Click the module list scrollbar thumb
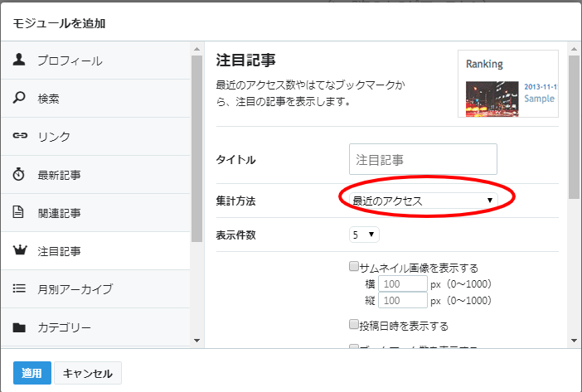The image size is (582, 392). [196, 148]
